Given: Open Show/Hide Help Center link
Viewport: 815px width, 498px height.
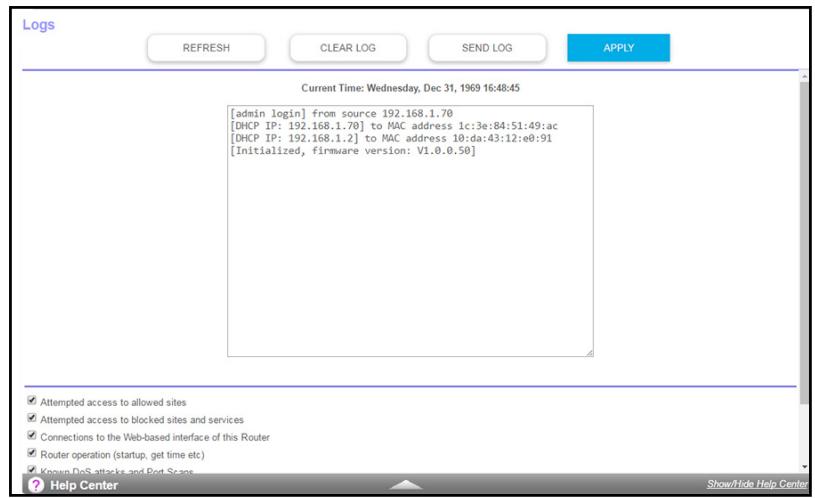Looking at the screenshot, I should [x=757, y=484].
